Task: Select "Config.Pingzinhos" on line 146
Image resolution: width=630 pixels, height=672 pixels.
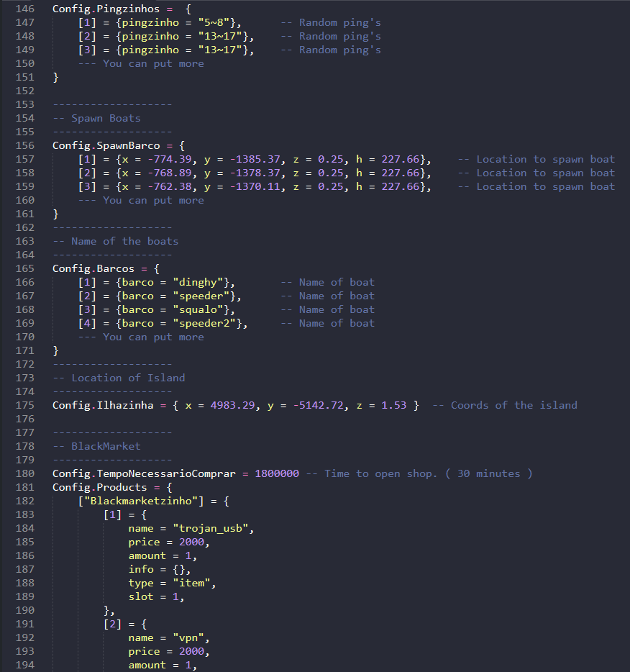Action: pos(106,9)
